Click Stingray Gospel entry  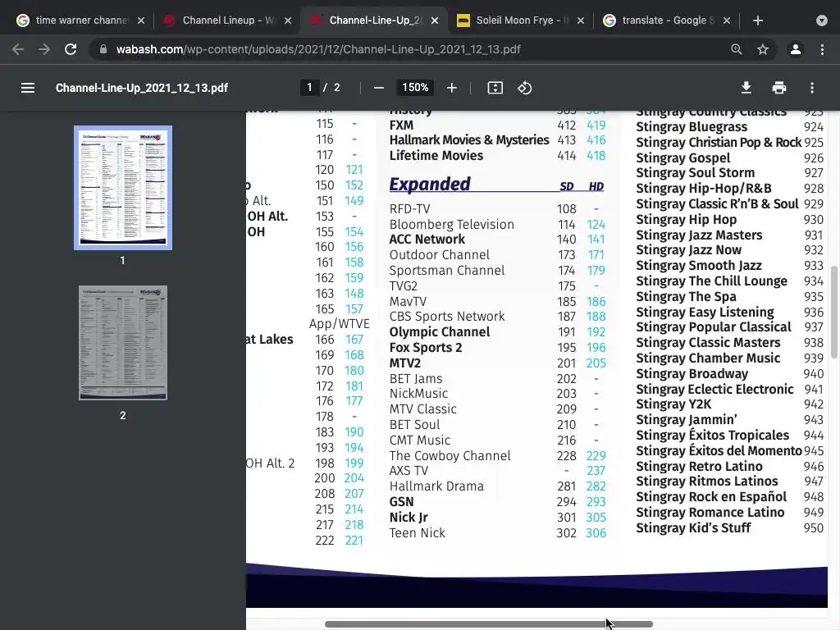click(x=683, y=158)
